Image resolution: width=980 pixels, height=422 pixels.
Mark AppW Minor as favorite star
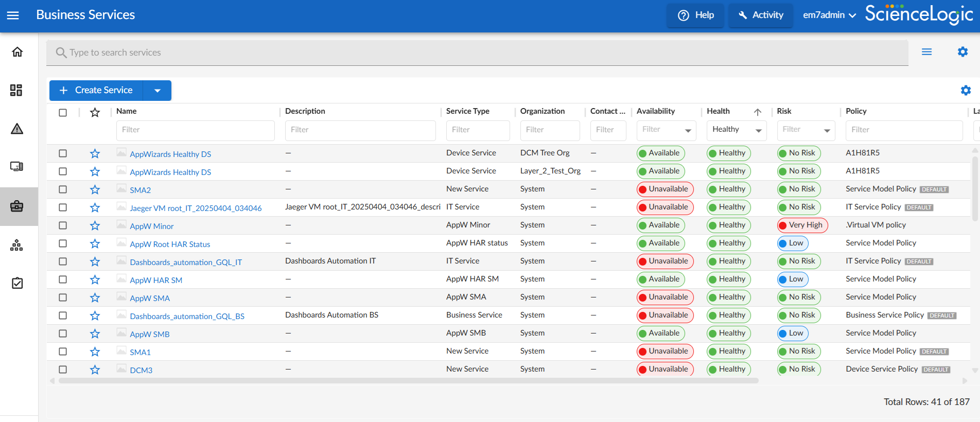pos(95,226)
